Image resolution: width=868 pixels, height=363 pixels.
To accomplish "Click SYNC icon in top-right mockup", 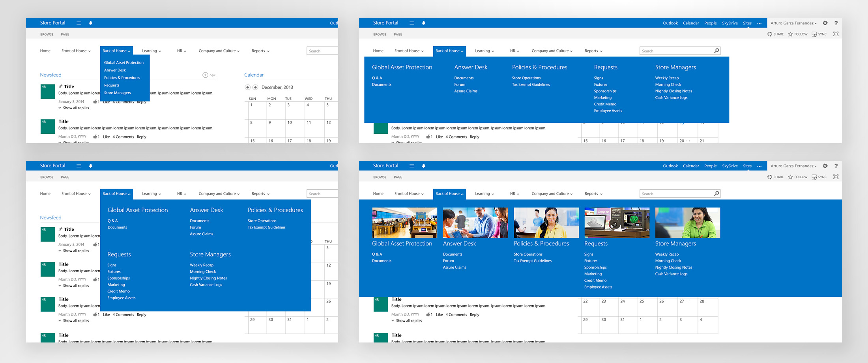I will pyautogui.click(x=814, y=34).
